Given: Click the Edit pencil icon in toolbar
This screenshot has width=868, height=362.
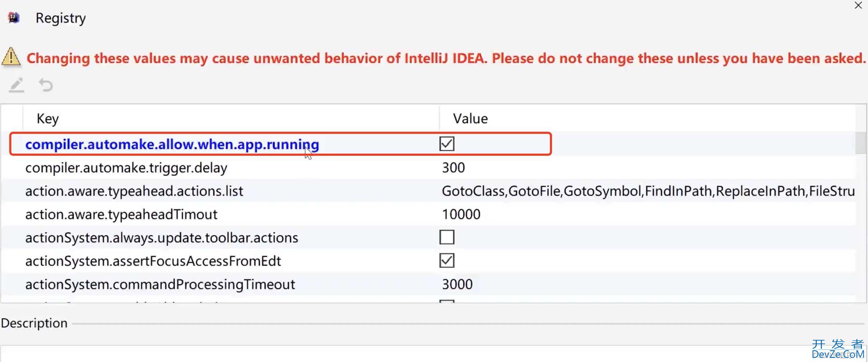Looking at the screenshot, I should (16, 85).
